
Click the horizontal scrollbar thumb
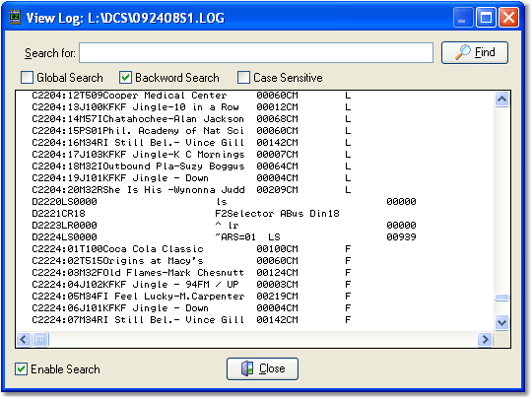point(40,339)
